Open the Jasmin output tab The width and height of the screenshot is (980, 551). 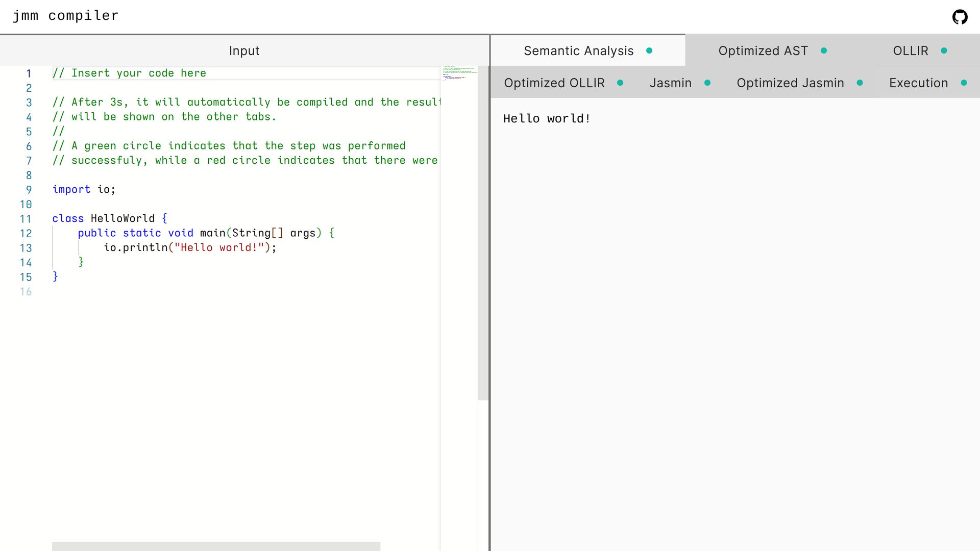pos(670,83)
